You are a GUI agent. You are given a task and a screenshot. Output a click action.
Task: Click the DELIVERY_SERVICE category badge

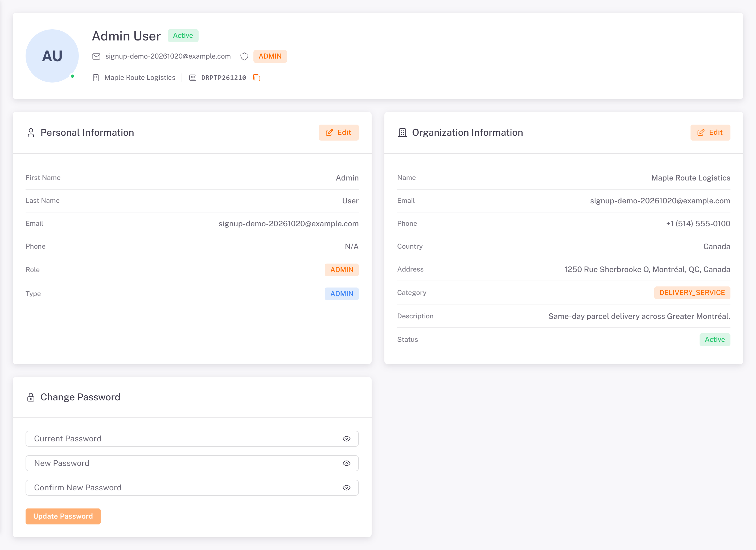coord(692,293)
